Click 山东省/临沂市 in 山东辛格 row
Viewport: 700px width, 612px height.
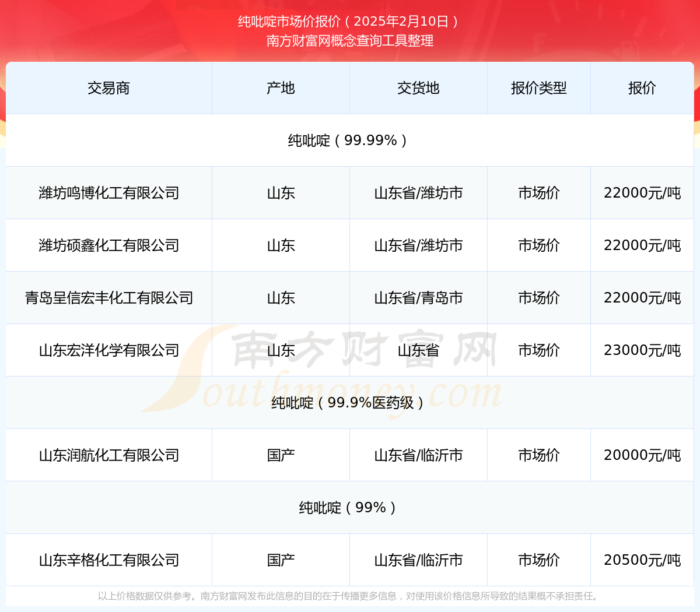coord(418,560)
